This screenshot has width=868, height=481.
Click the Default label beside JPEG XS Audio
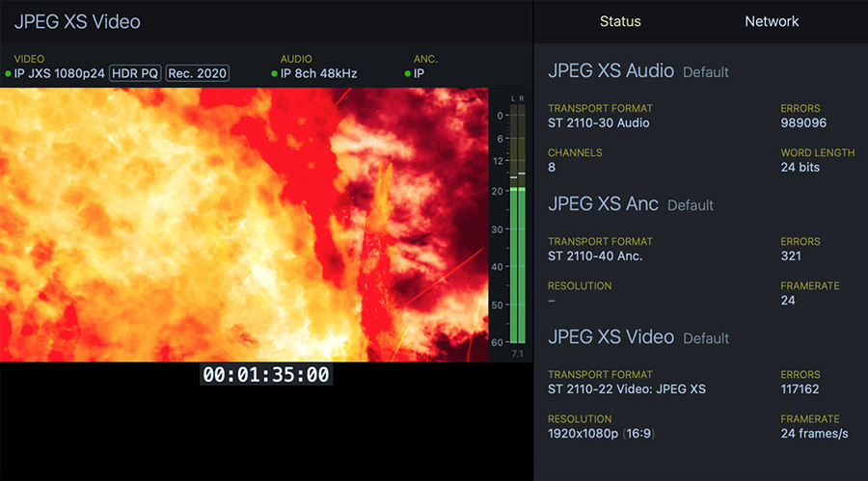point(706,72)
